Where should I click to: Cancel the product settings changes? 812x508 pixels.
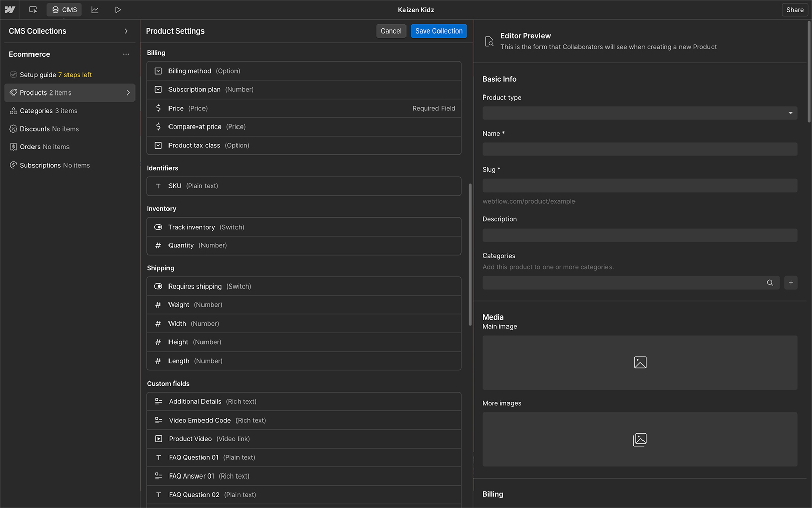391,31
